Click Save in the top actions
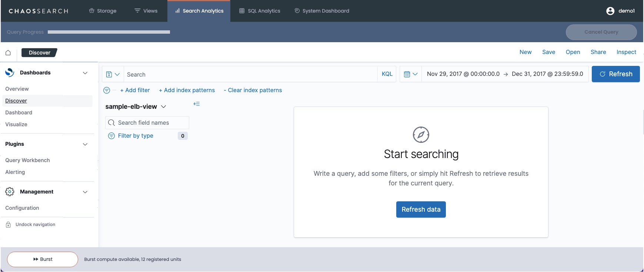The height and width of the screenshot is (272, 644). tap(548, 52)
